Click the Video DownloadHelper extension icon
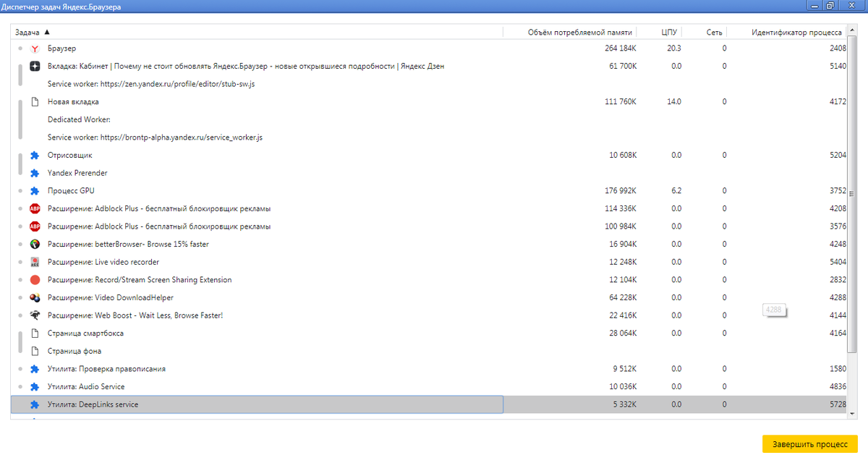The height and width of the screenshot is (463, 868). click(x=35, y=297)
